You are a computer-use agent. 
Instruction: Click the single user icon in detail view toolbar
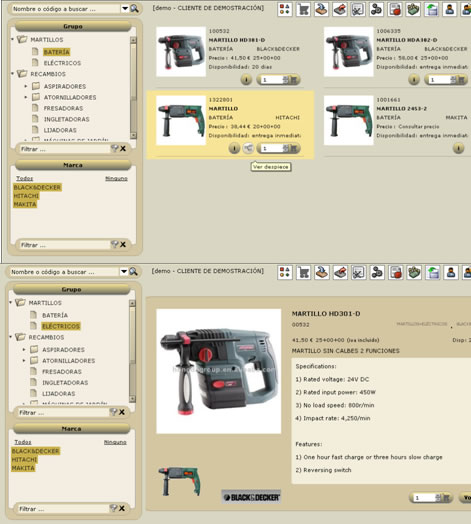(x=451, y=272)
